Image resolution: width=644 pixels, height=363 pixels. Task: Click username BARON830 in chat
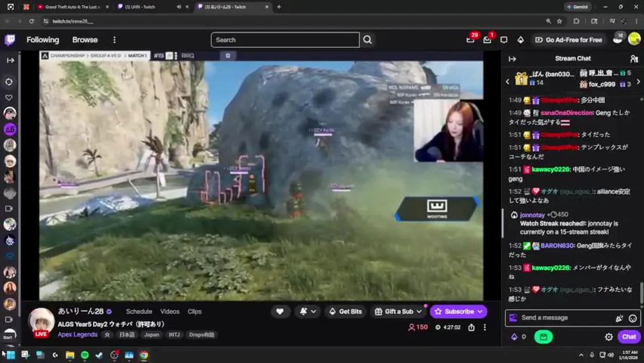tap(557, 246)
